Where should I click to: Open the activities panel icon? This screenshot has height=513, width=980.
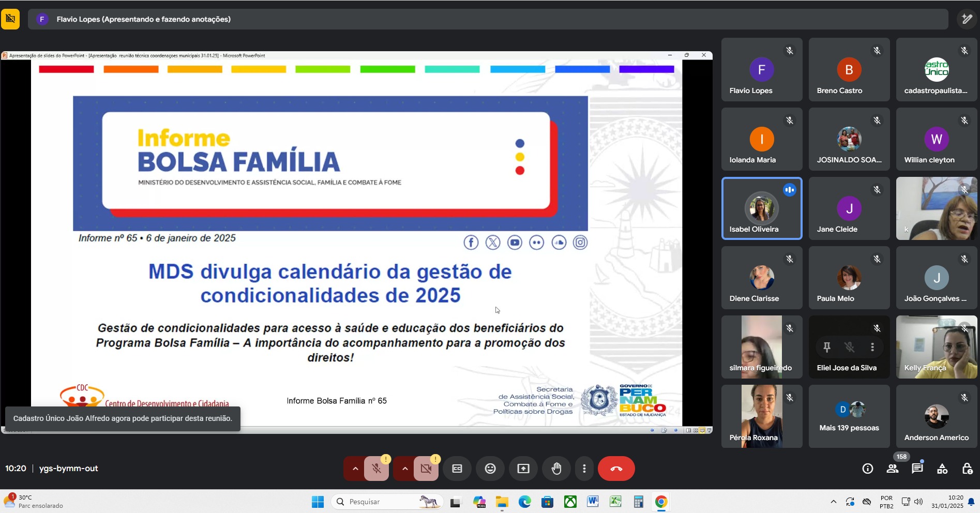pos(942,469)
